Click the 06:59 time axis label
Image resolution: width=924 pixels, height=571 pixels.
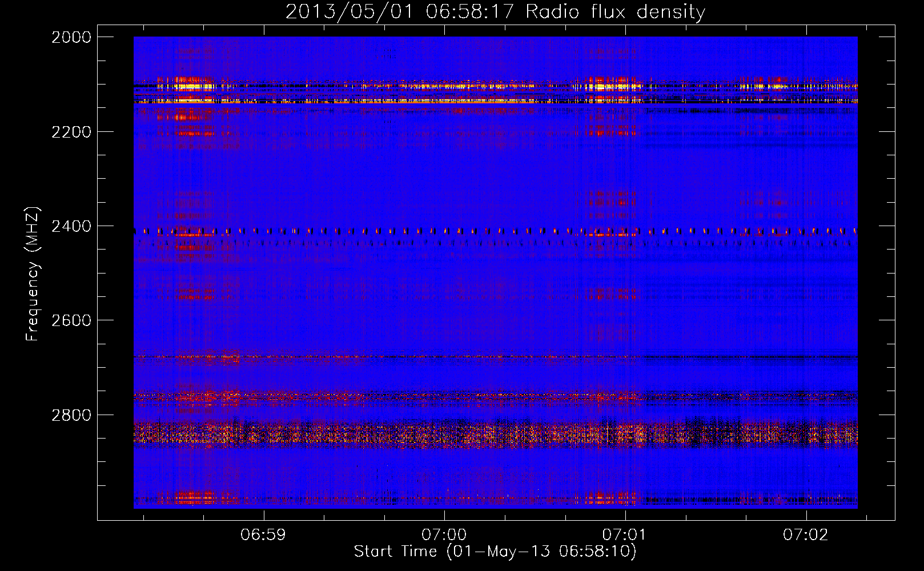pos(263,535)
